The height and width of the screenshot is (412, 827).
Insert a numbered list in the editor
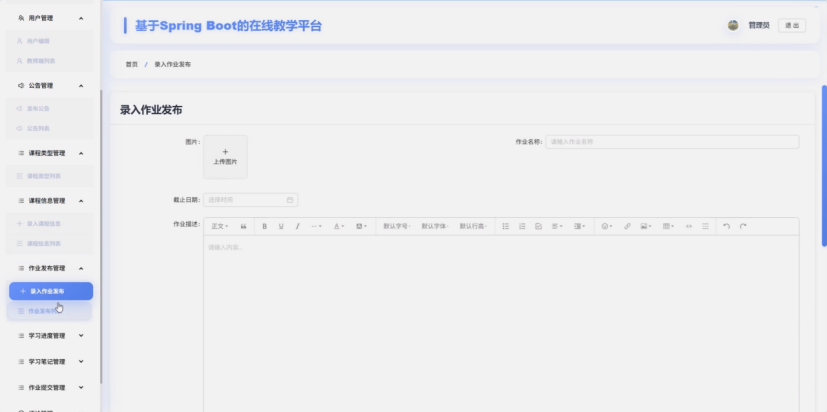pos(522,226)
